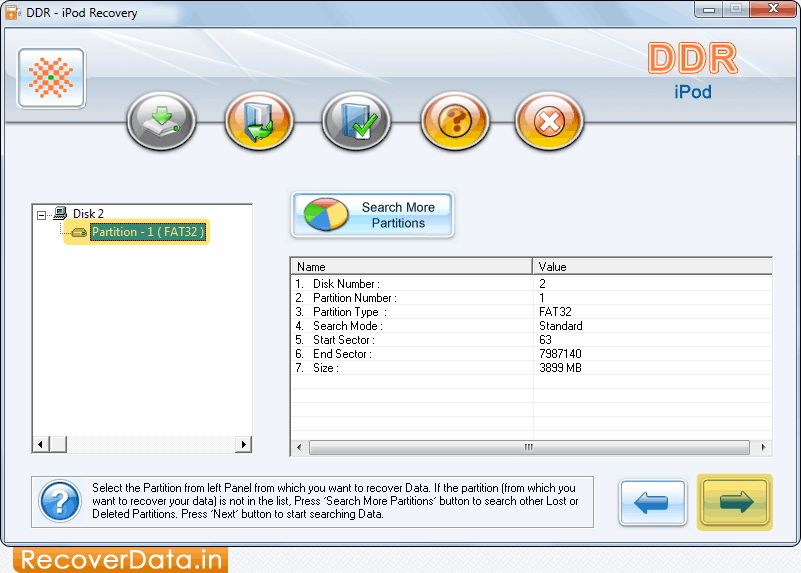The height and width of the screenshot is (573, 801).
Task: Click the tree panel right scroll arrow
Action: pyautogui.click(x=244, y=444)
